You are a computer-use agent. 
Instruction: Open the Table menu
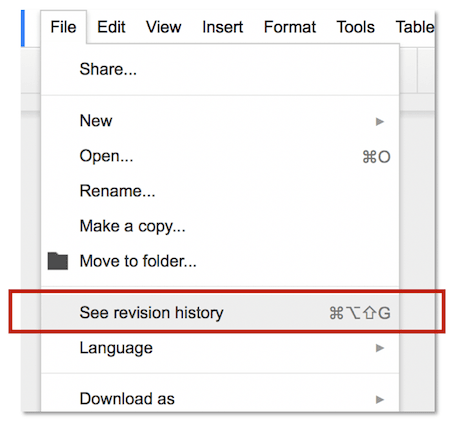415,27
